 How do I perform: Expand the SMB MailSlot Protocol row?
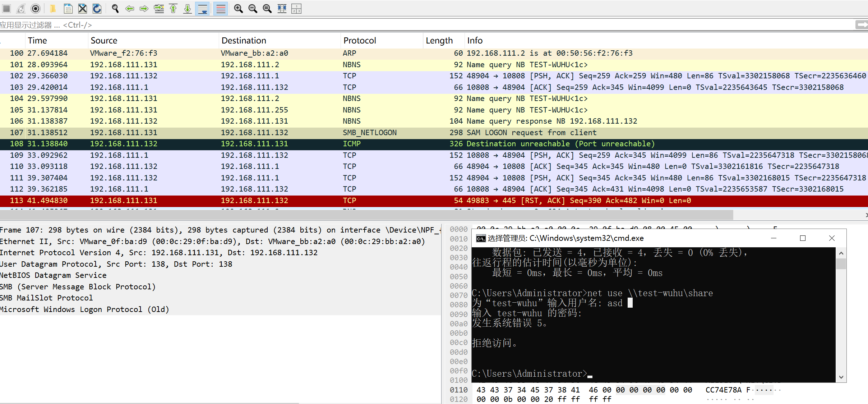coord(47,298)
